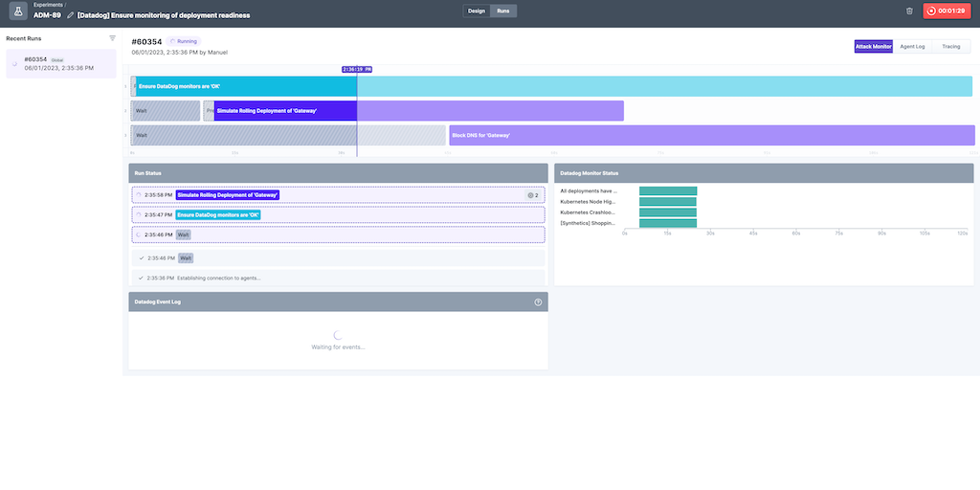This screenshot has height=490, width=980.
Task: Open the Tracing tab
Action: coord(950,46)
